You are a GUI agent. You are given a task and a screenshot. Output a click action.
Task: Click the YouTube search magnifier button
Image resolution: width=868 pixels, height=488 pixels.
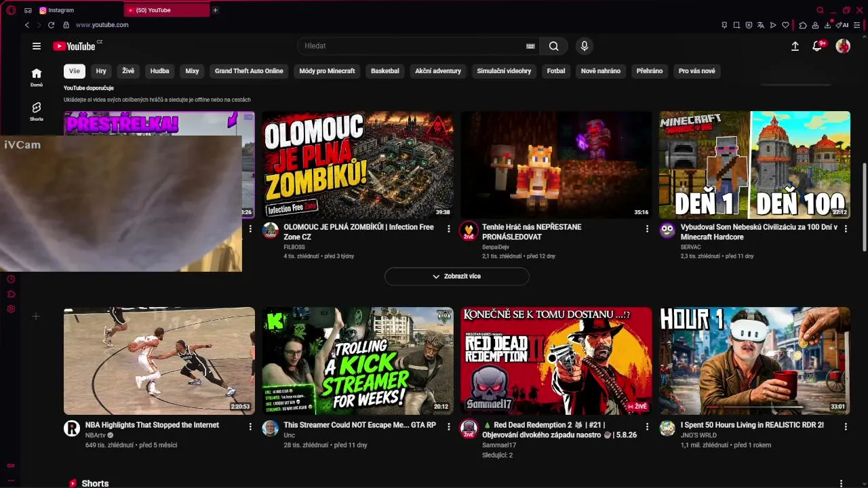tap(554, 46)
